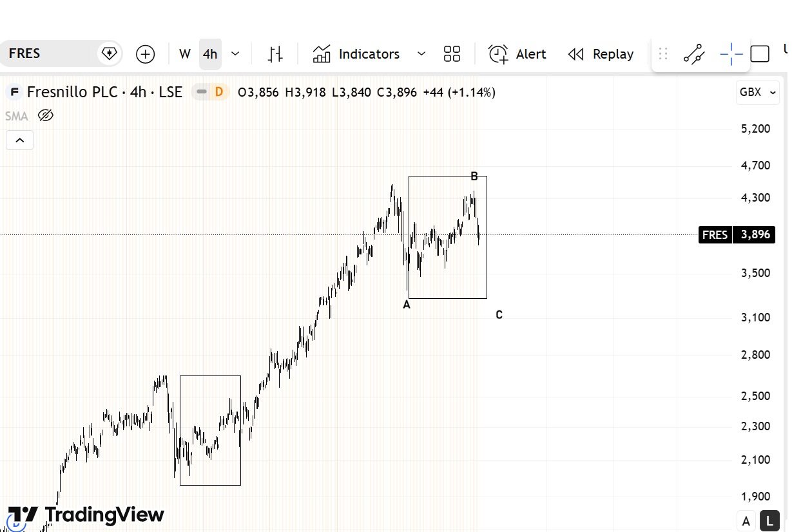Expand the indicator favorites chevron next to Indicators
The width and height of the screenshot is (792, 532).
click(x=421, y=54)
